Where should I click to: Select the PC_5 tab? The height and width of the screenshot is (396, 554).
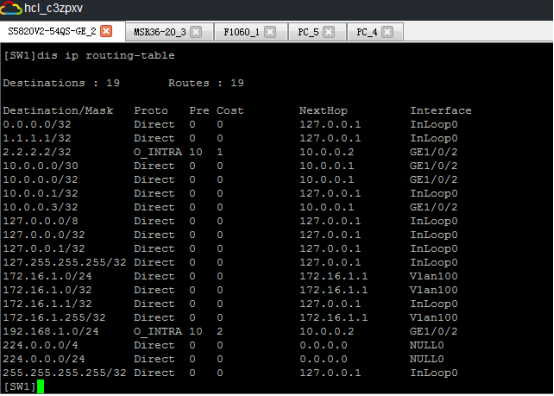[308, 32]
